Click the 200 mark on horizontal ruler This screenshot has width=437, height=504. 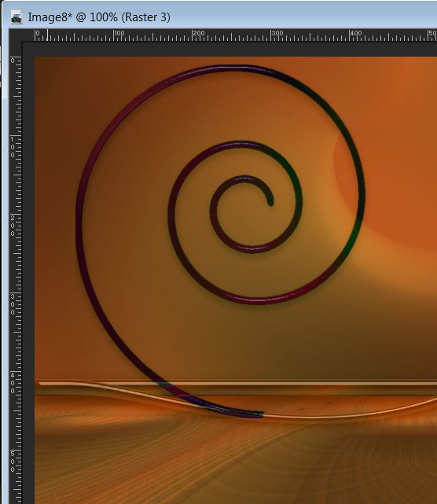[199, 33]
